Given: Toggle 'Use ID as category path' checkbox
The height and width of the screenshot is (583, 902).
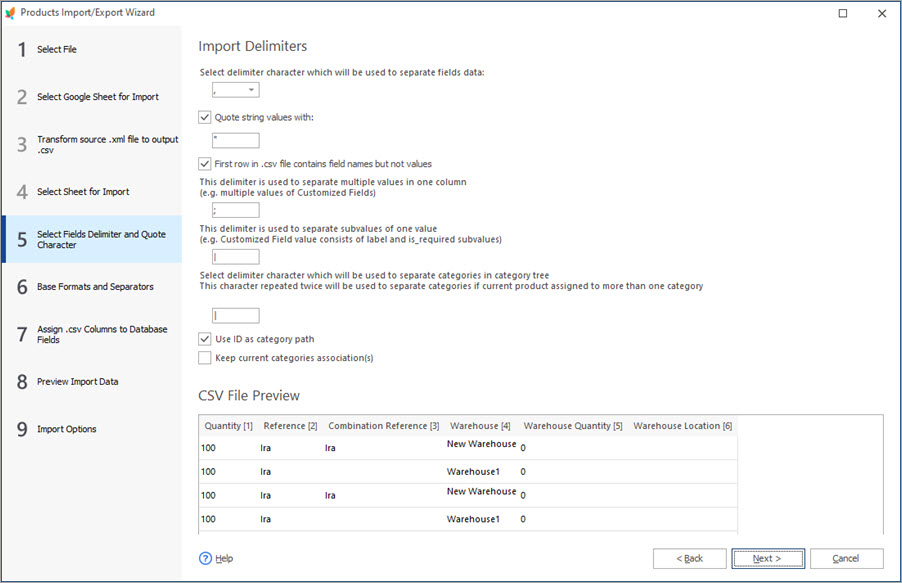Looking at the screenshot, I should point(205,339).
